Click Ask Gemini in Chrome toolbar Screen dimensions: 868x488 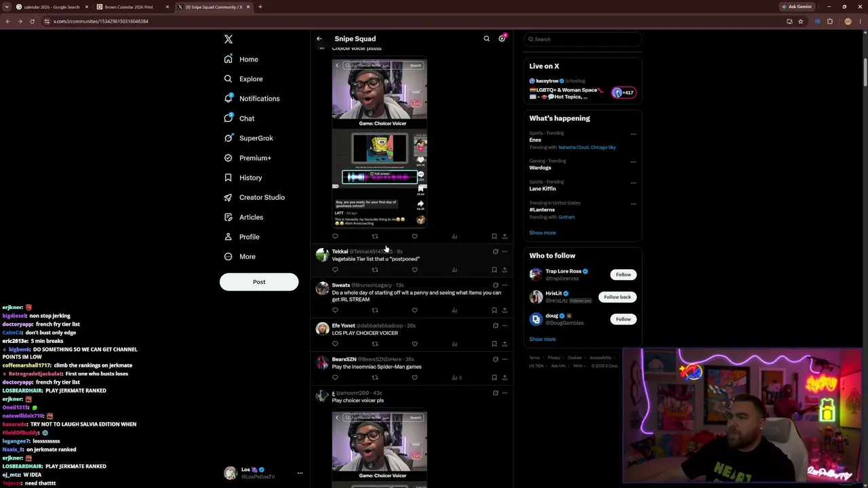[797, 7]
